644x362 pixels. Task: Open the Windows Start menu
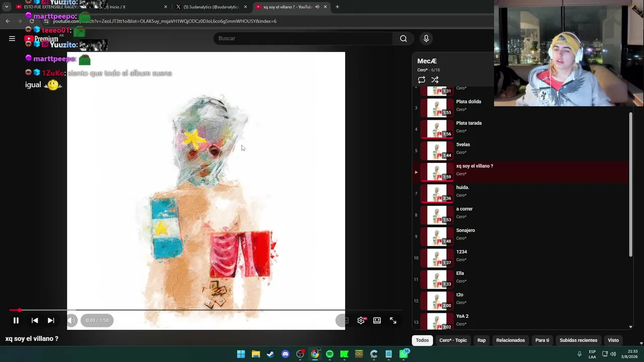(241, 354)
